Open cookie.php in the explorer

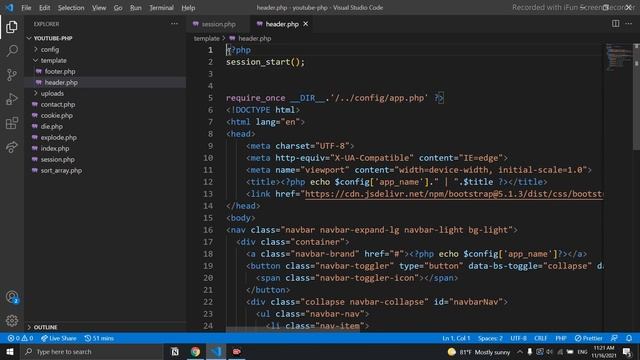tap(57, 116)
